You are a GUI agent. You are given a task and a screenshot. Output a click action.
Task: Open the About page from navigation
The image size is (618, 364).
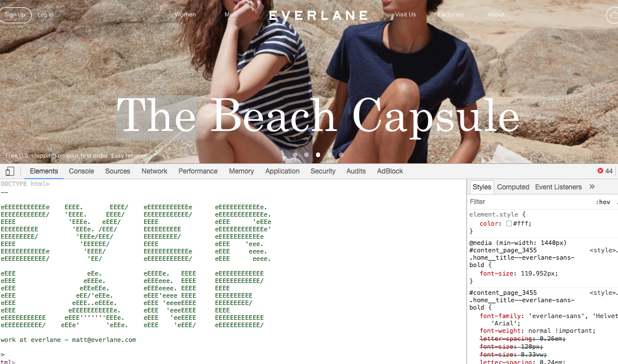[x=496, y=15]
